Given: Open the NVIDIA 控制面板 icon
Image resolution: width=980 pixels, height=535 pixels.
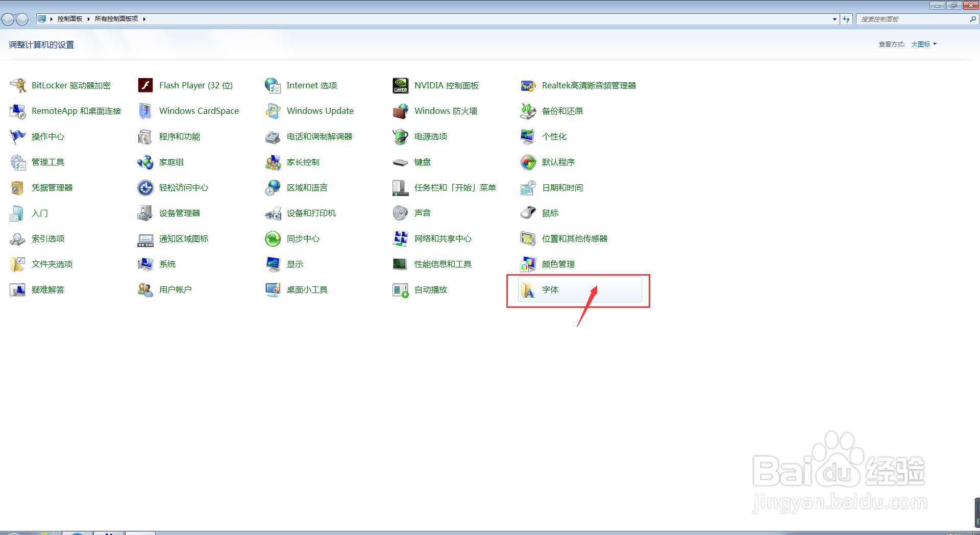Looking at the screenshot, I should pyautogui.click(x=401, y=85).
